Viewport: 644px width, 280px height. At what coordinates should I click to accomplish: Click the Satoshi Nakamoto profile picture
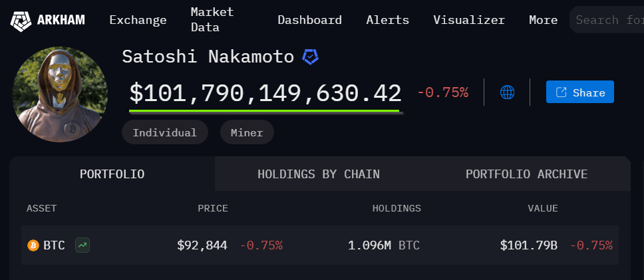click(61, 94)
